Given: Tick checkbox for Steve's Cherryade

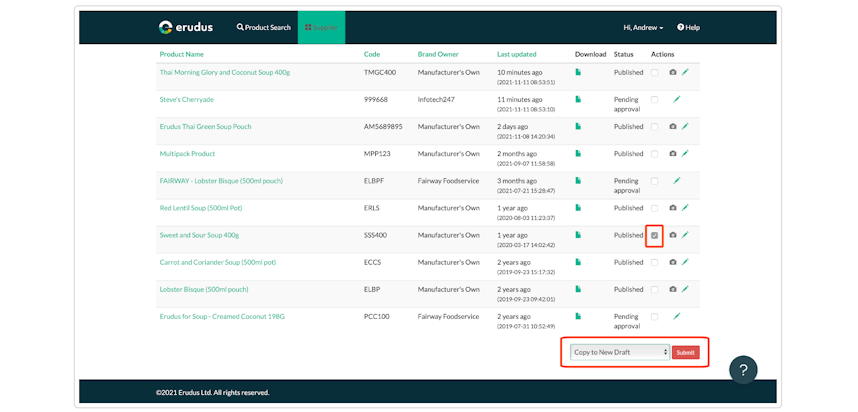Looking at the screenshot, I should tap(654, 100).
